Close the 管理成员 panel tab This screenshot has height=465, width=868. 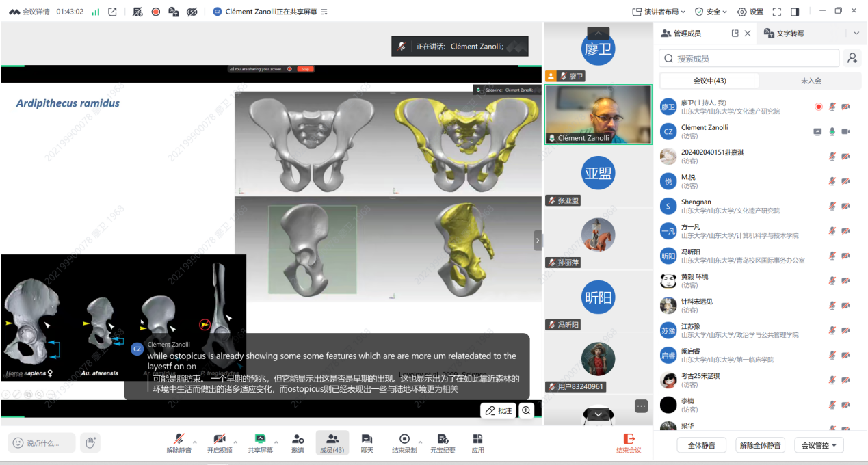tap(748, 33)
